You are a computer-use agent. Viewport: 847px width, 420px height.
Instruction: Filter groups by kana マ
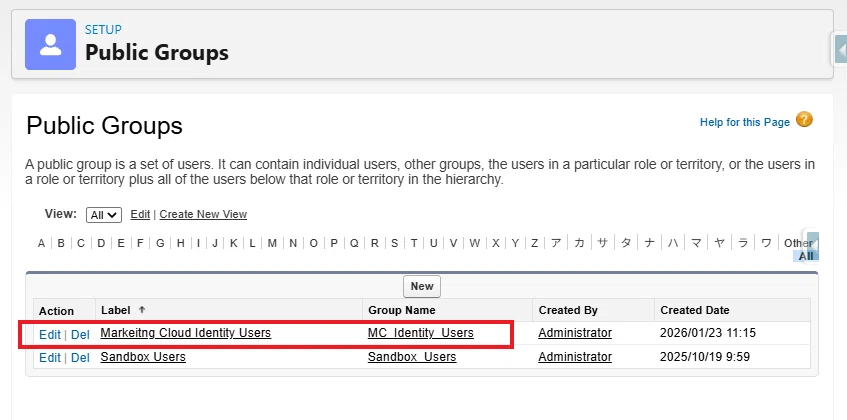[696, 243]
